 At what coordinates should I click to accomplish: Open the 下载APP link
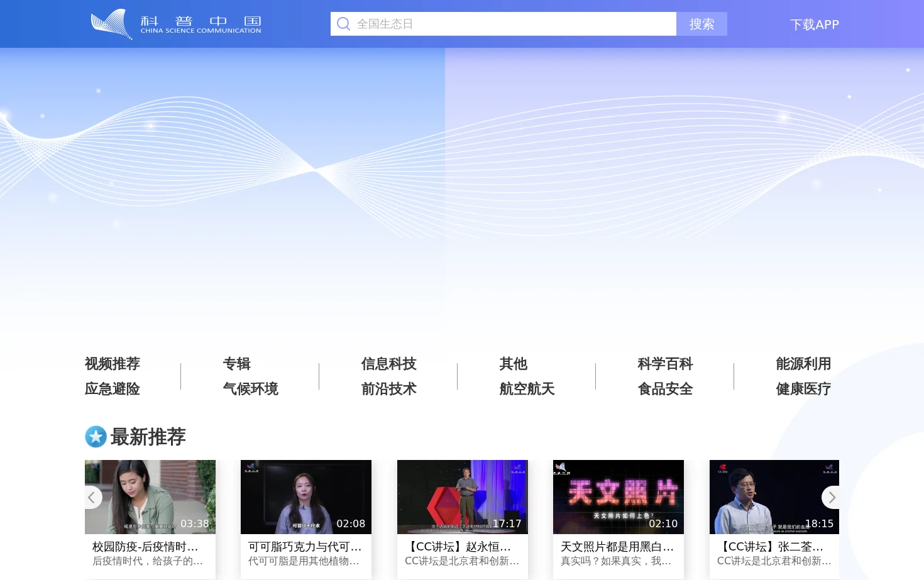tap(815, 25)
